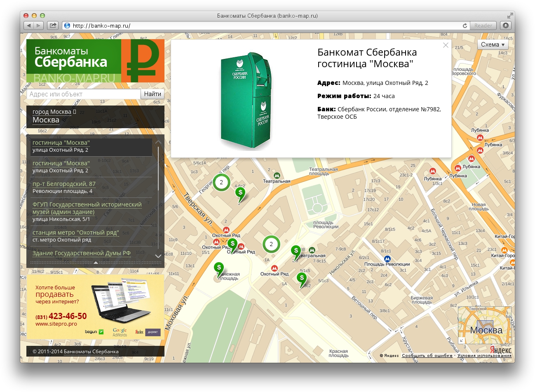Click the browser address bar URL

coord(101,26)
